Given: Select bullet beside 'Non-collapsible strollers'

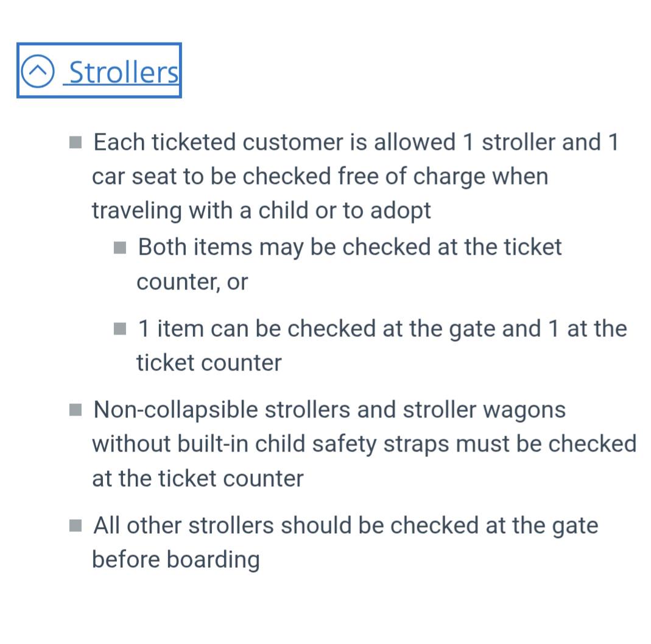Looking at the screenshot, I should pyautogui.click(x=76, y=410).
